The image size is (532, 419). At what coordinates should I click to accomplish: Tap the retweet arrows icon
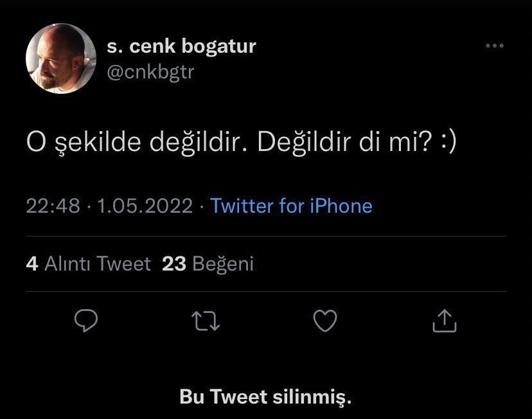tap(206, 321)
